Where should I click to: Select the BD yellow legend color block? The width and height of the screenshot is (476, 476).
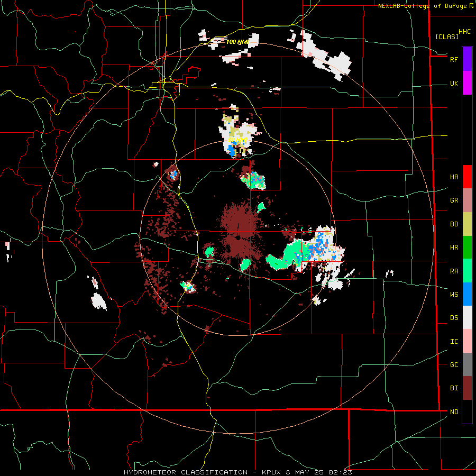(x=467, y=224)
